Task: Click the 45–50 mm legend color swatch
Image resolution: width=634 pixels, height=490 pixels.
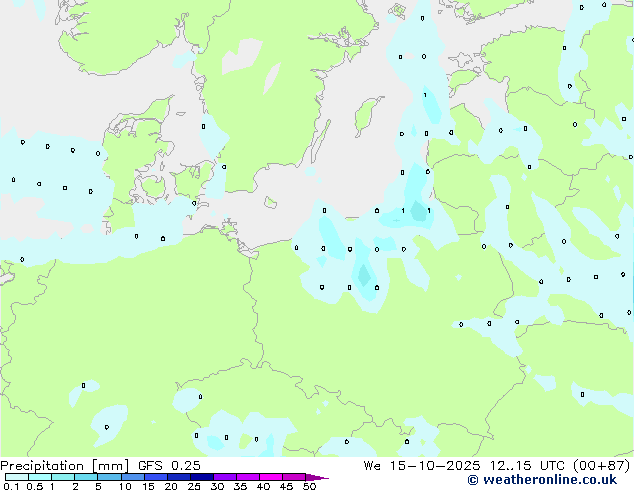Action: [x=294, y=477]
